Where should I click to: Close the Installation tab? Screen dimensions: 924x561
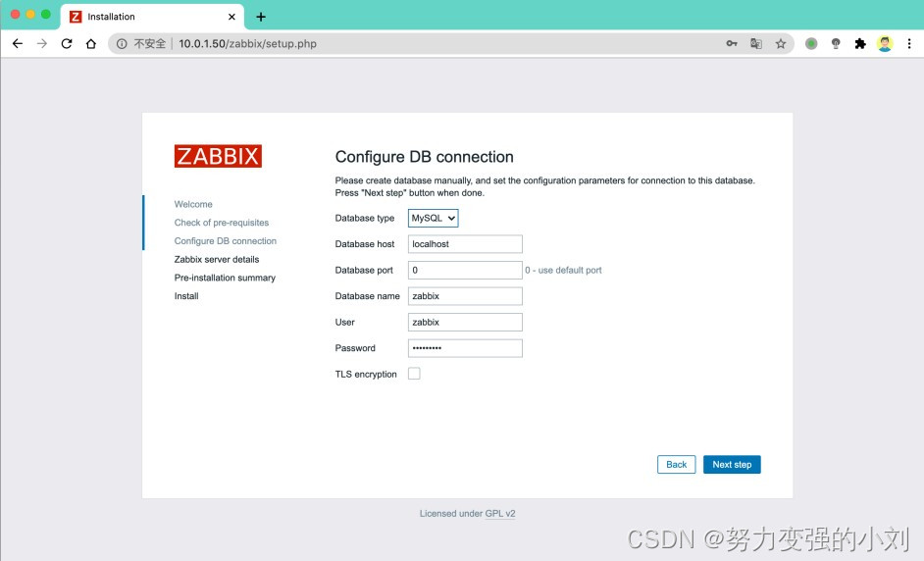click(231, 17)
